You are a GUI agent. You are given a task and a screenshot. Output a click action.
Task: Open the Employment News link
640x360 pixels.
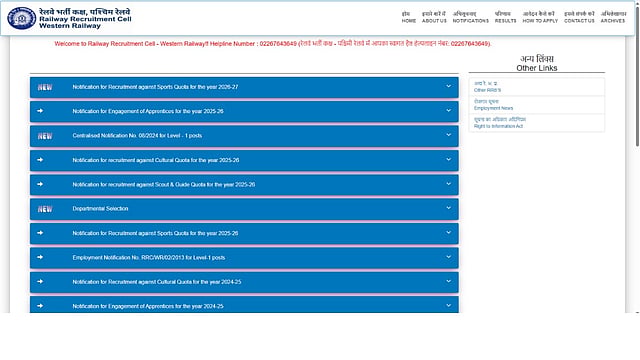[493, 104]
